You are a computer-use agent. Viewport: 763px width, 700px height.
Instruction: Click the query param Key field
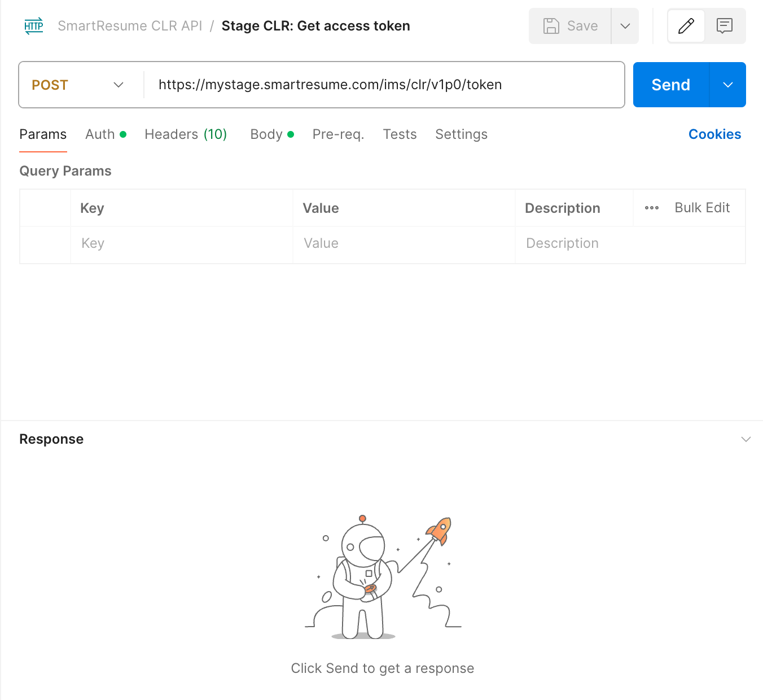tap(181, 243)
